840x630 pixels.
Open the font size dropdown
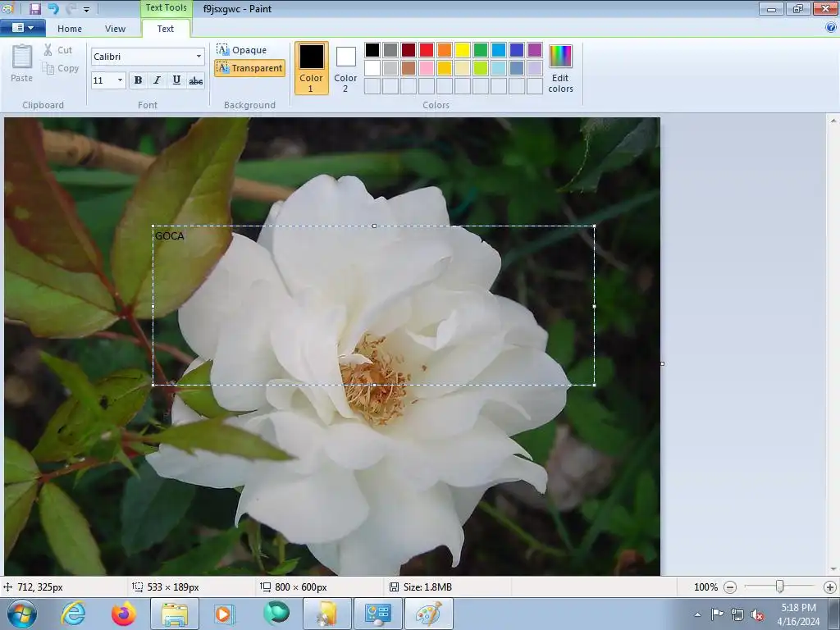click(120, 80)
